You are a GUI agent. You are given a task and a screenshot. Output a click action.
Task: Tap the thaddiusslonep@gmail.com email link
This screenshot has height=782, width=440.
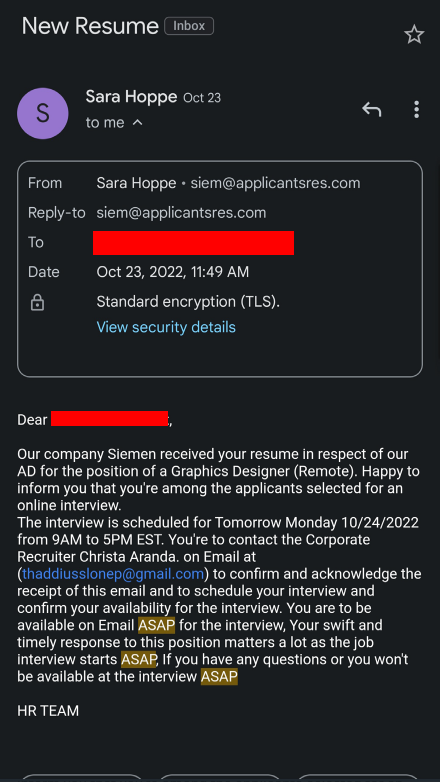click(x=113, y=574)
